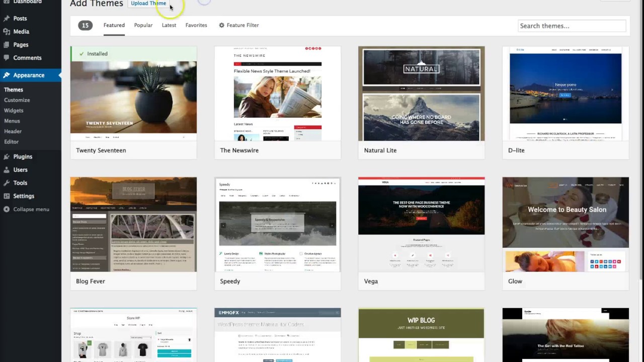
Task: Open the EMMGFX theme preview
Action: coord(278,335)
